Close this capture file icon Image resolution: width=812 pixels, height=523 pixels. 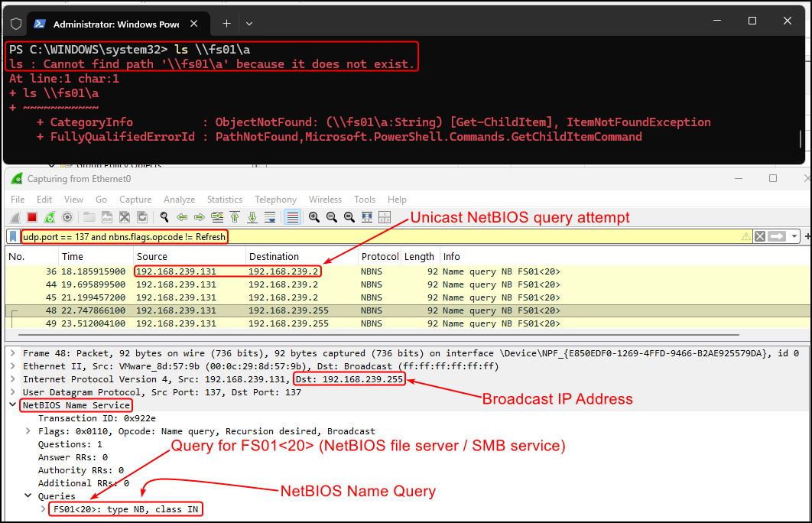(125, 217)
